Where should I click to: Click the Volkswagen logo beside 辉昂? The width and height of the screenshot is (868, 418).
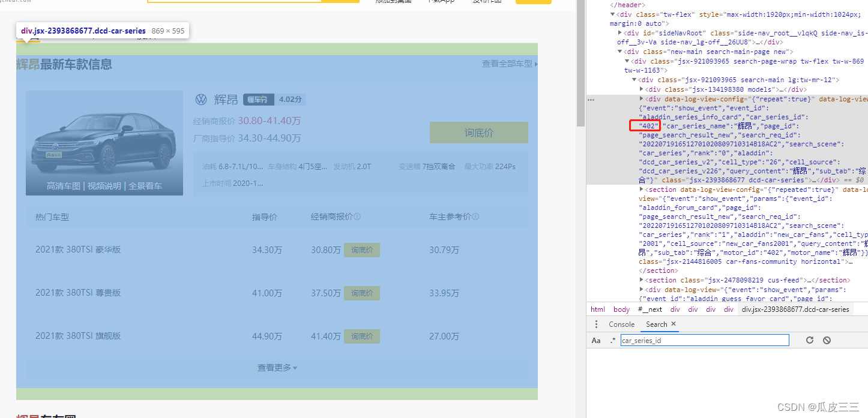pos(202,100)
